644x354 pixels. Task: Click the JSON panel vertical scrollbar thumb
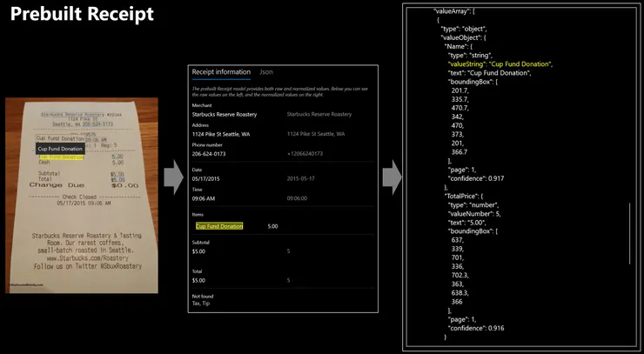coord(629,233)
